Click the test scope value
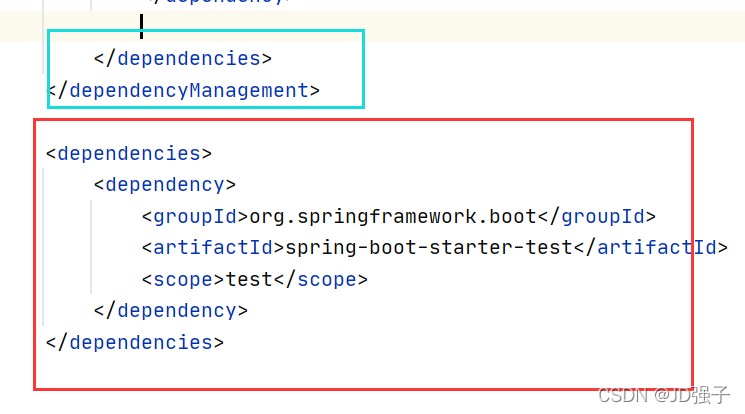Viewport: 745px width, 414px height. tap(250, 279)
